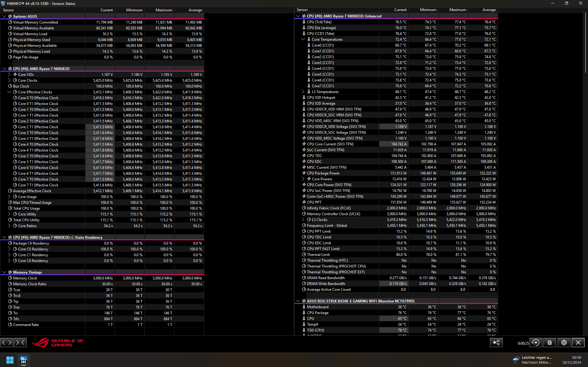
Task: Select the Thermal Throttling (HTC) row
Action: point(396,260)
